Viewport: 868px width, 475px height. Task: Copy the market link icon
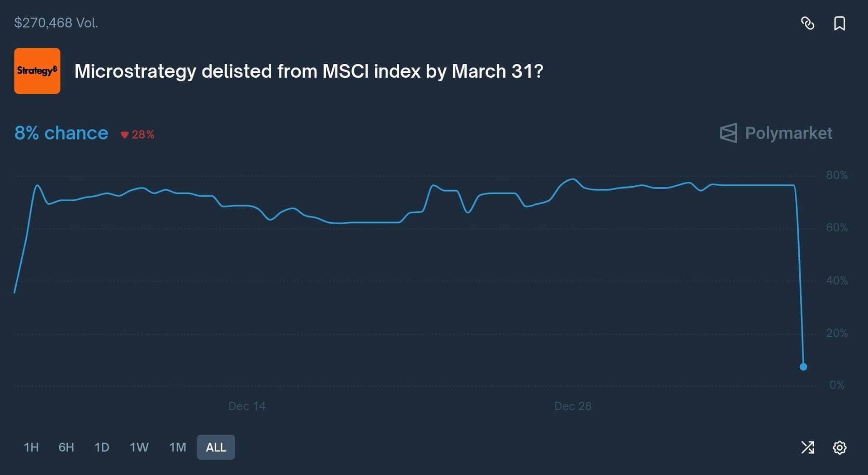(x=807, y=23)
